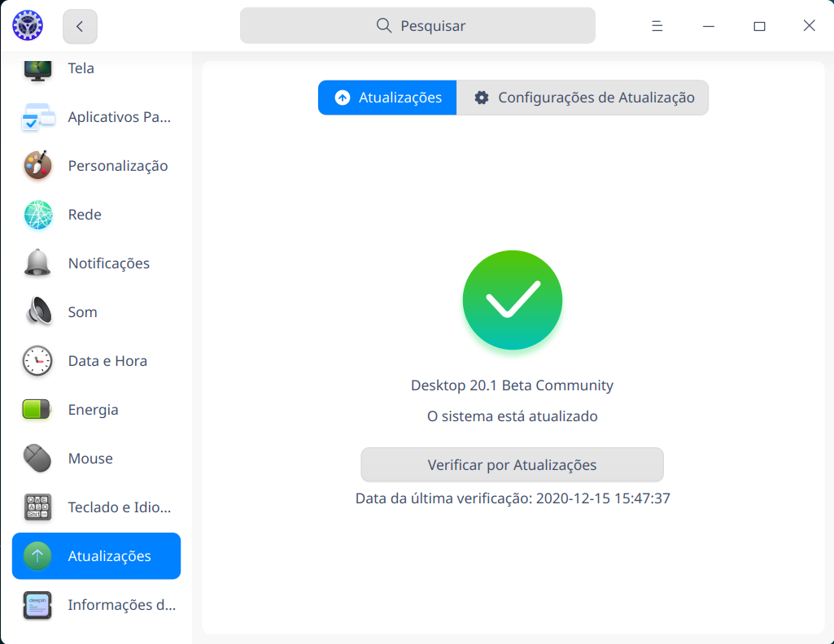
Task: Select the Notificações bell icon
Action: coord(37,263)
